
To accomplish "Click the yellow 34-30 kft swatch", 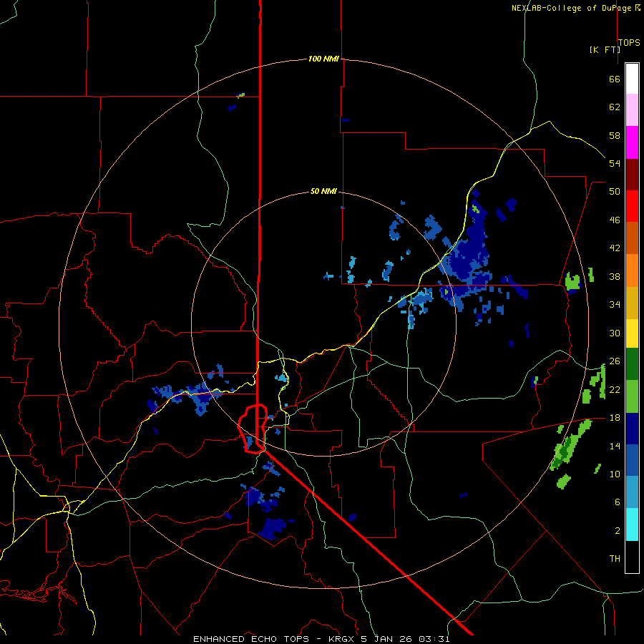I will (x=632, y=333).
